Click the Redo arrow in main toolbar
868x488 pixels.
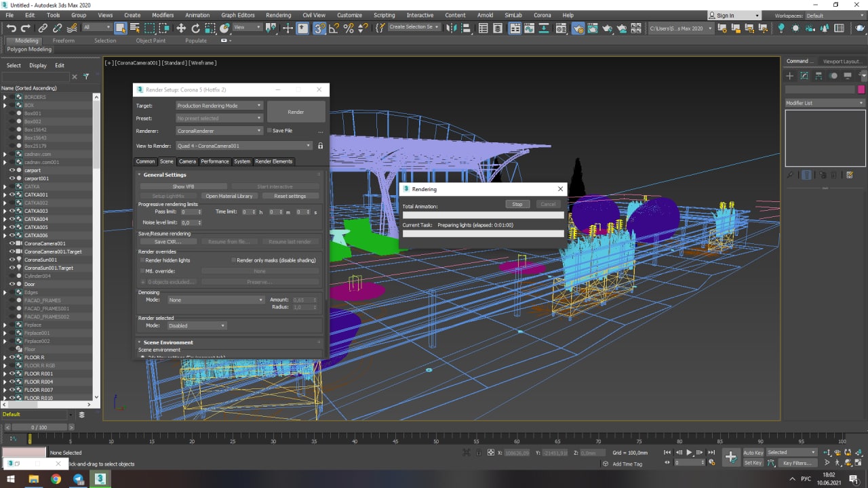pos(26,28)
